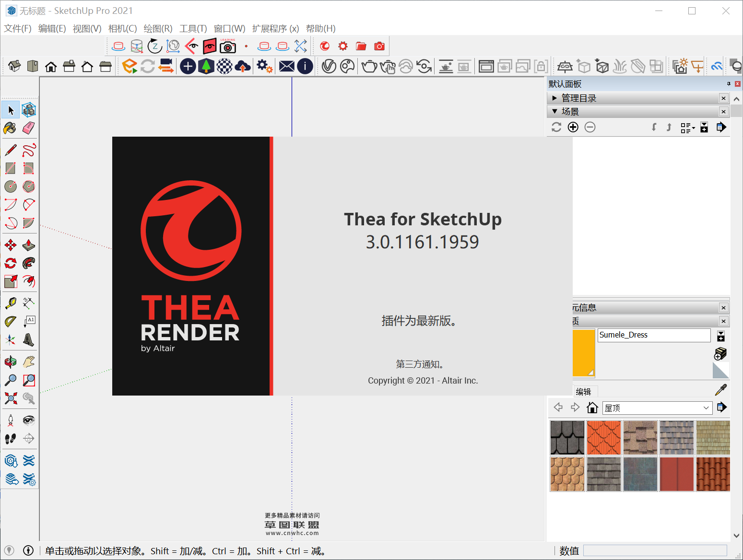Click the 数值 measurements input box
743x560 pixels.
pyautogui.click(x=655, y=550)
